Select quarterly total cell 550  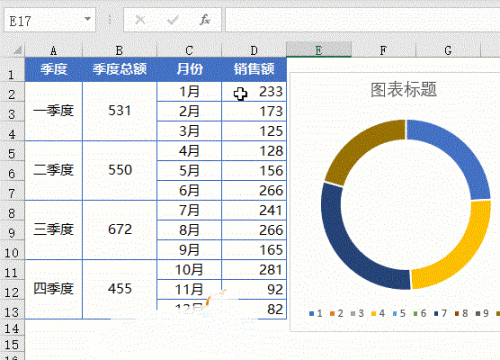point(119,170)
